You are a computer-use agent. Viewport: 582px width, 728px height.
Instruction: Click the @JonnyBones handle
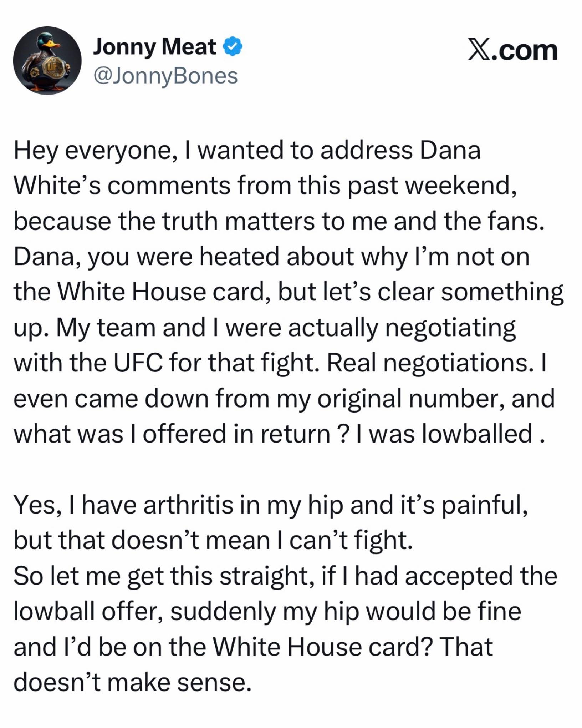165,76
